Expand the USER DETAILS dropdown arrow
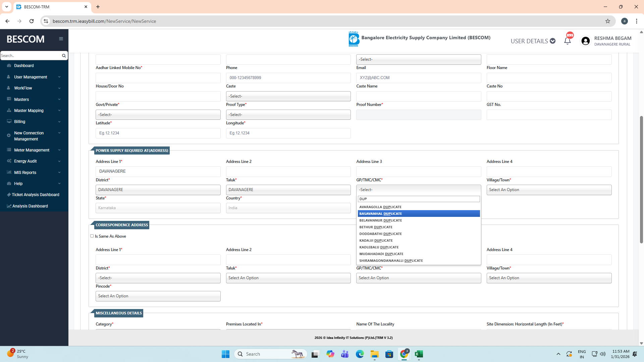The image size is (644, 362). pos(553,41)
